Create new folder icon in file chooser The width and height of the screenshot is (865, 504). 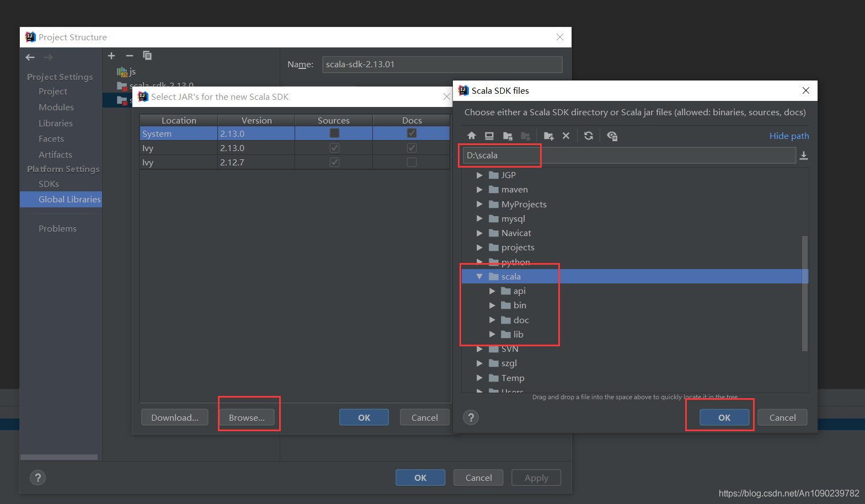(548, 136)
